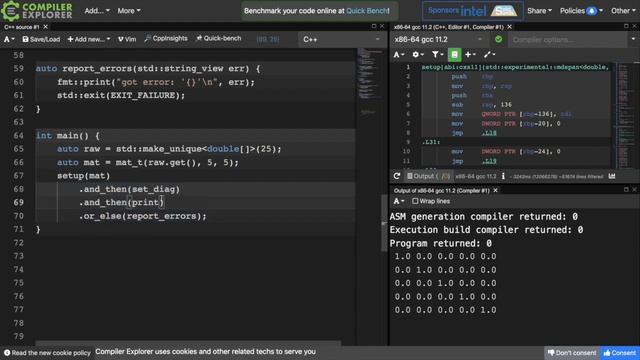The height and width of the screenshot is (360, 640).
Task: Maximize the C++ source editor pane
Action: (374, 27)
